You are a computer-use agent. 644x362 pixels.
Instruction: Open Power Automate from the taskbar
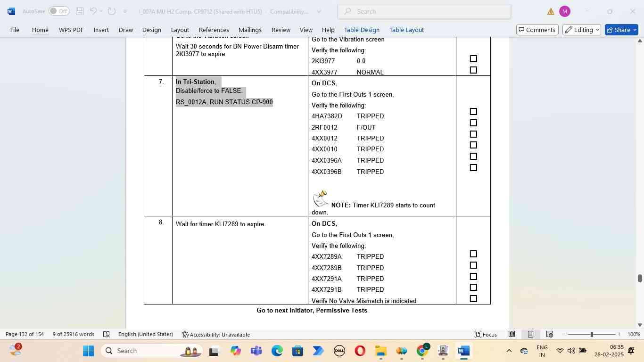pos(318,351)
